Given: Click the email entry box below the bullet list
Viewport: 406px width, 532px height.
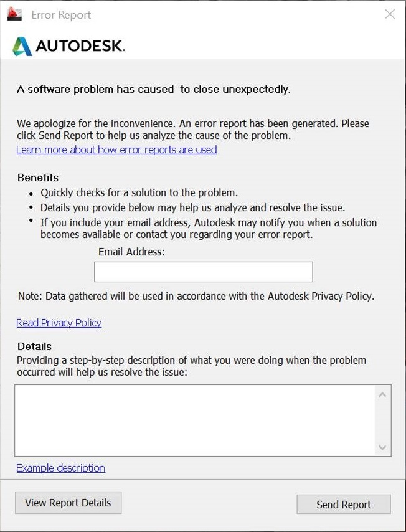Looking at the screenshot, I should click(x=203, y=272).
